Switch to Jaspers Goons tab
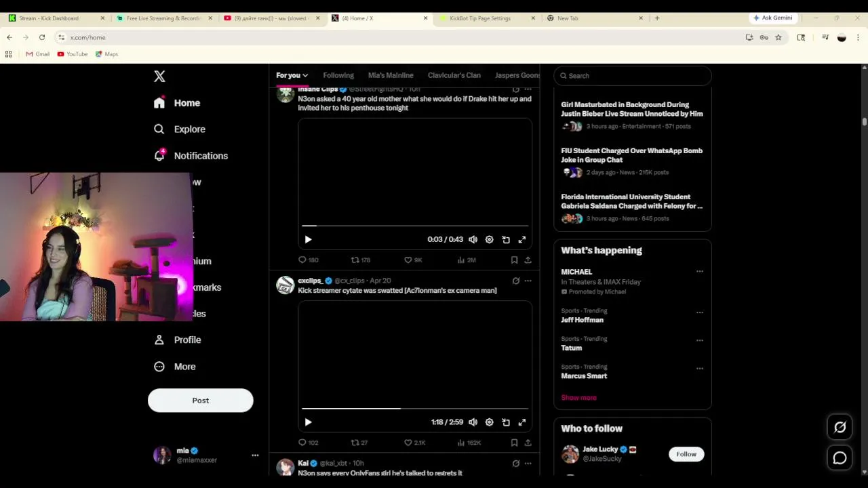The image size is (868, 488). pos(517,75)
